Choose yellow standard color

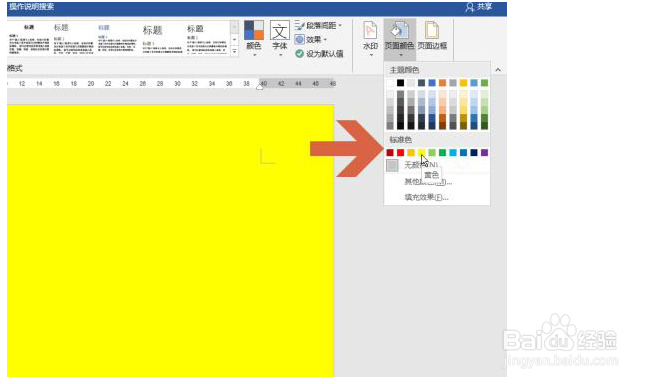(421, 153)
